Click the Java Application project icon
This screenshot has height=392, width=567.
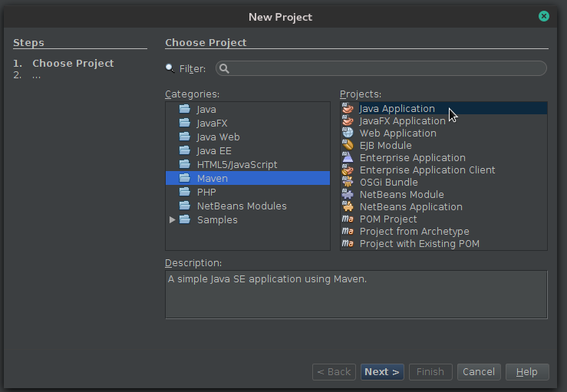348,109
